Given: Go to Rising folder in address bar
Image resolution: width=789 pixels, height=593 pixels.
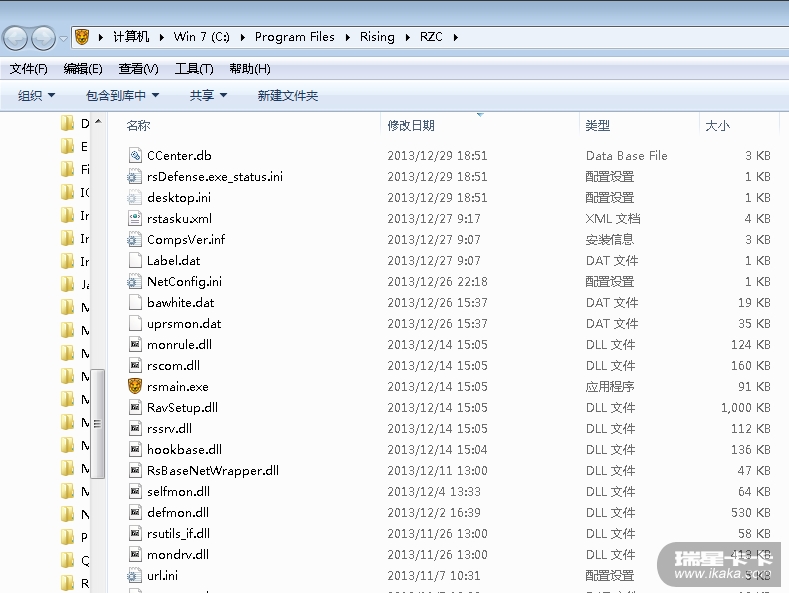Looking at the screenshot, I should pos(377,37).
